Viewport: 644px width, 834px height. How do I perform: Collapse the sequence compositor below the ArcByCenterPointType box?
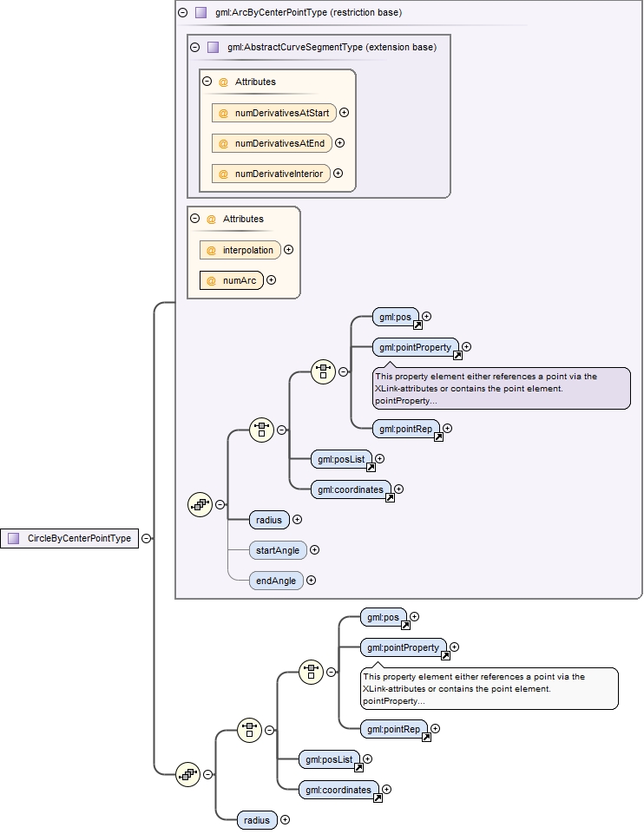(208, 774)
